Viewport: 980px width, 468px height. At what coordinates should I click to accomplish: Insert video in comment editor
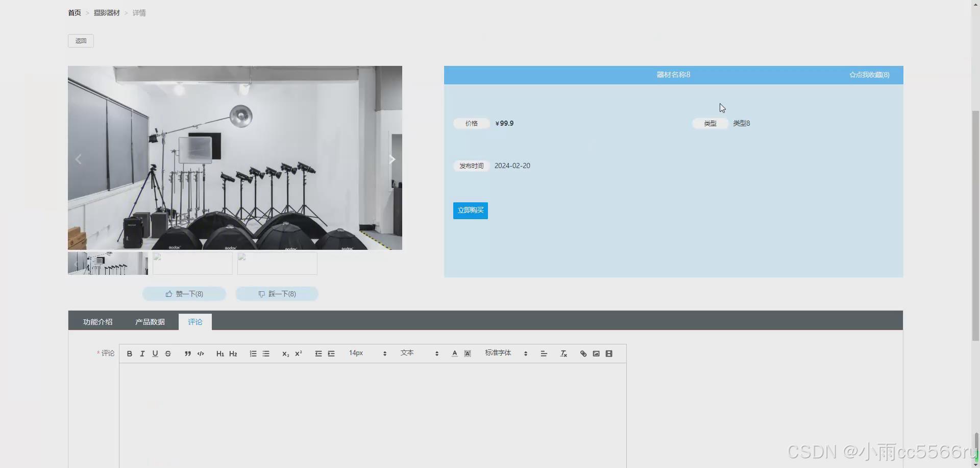click(x=609, y=354)
